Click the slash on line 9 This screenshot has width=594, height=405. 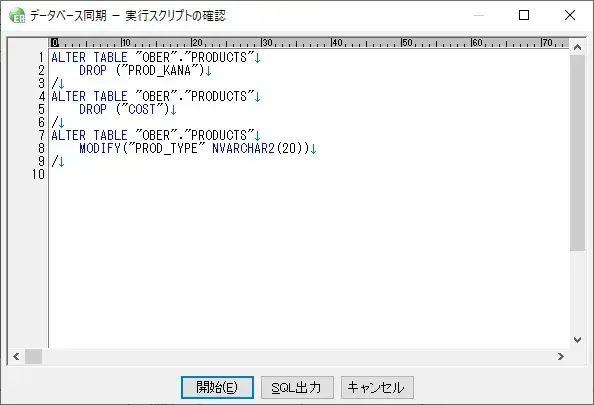[x=55, y=162]
